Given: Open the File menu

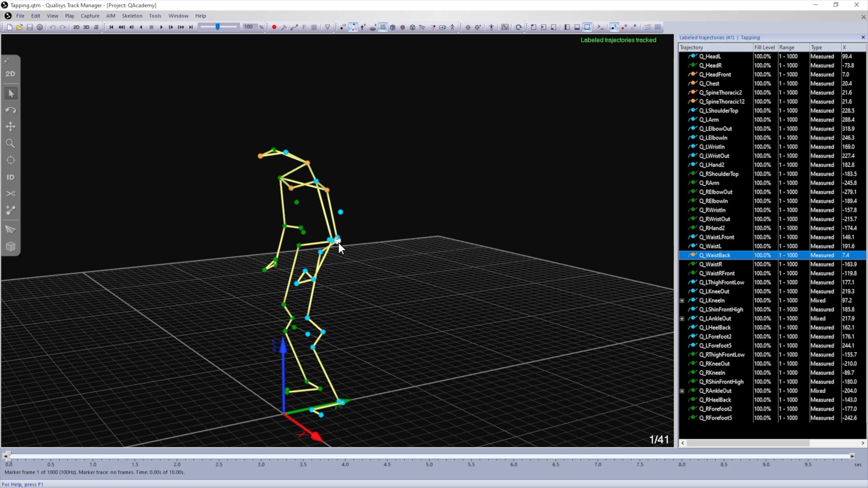Looking at the screenshot, I should tap(20, 16).
